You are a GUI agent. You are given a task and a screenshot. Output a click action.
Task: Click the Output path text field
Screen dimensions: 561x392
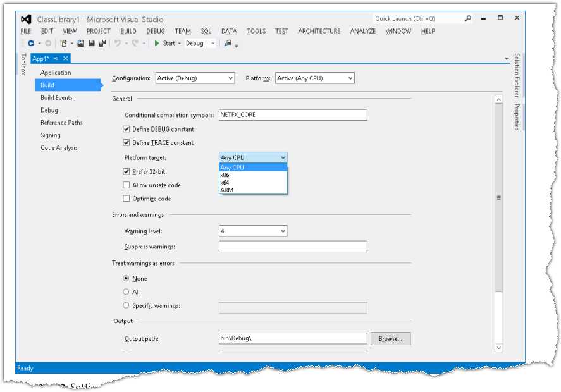tap(293, 338)
